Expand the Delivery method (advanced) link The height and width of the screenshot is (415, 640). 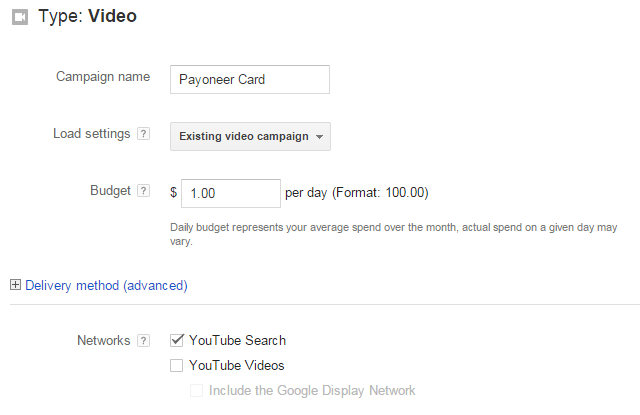106,285
